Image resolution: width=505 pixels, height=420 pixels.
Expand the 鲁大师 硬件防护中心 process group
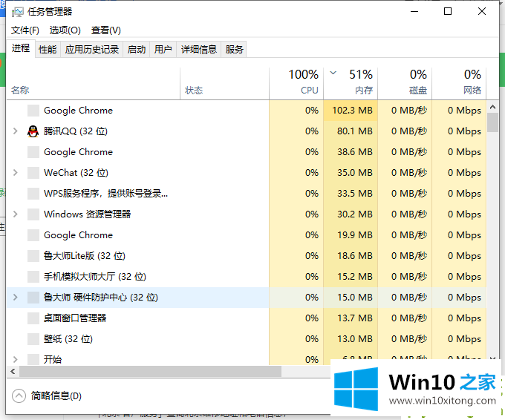pyautogui.click(x=15, y=297)
